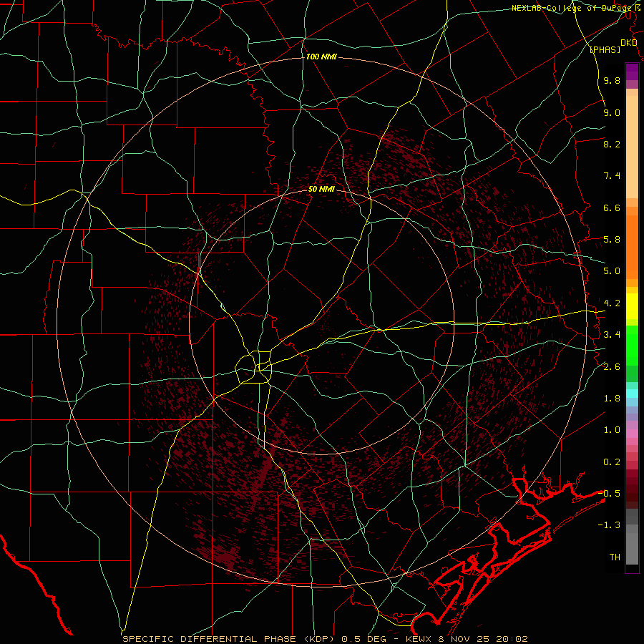This screenshot has width=644, height=644.
Task: Pick the large peach segment of the color bar
Action: [632, 147]
